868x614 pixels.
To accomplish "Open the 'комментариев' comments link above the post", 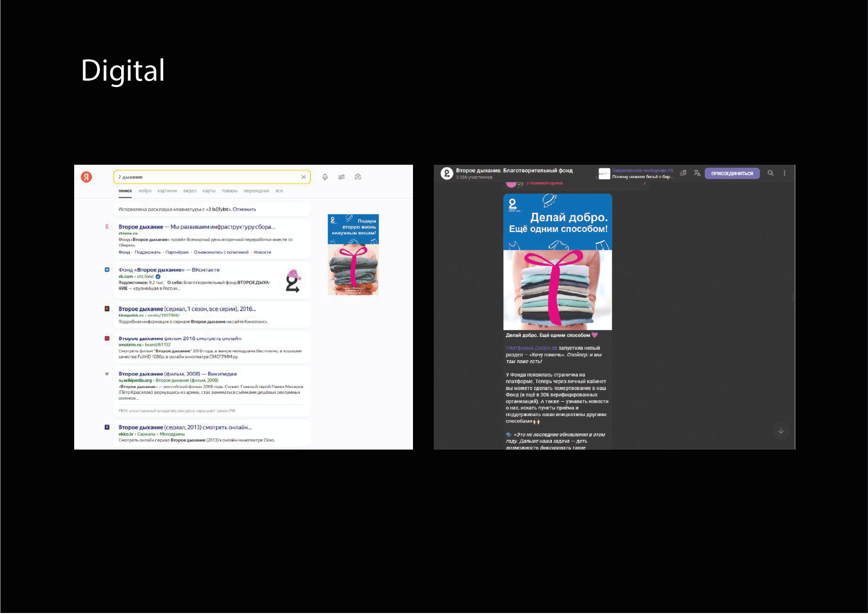I will click(544, 183).
